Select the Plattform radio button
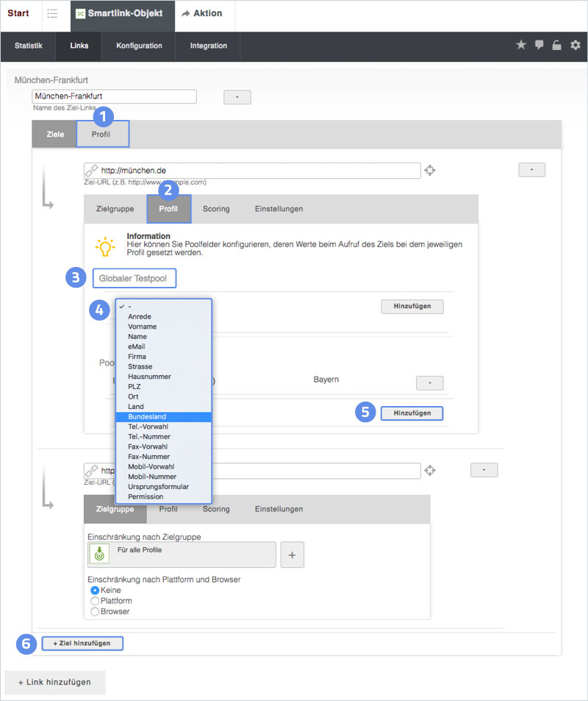588x701 pixels. click(x=94, y=601)
